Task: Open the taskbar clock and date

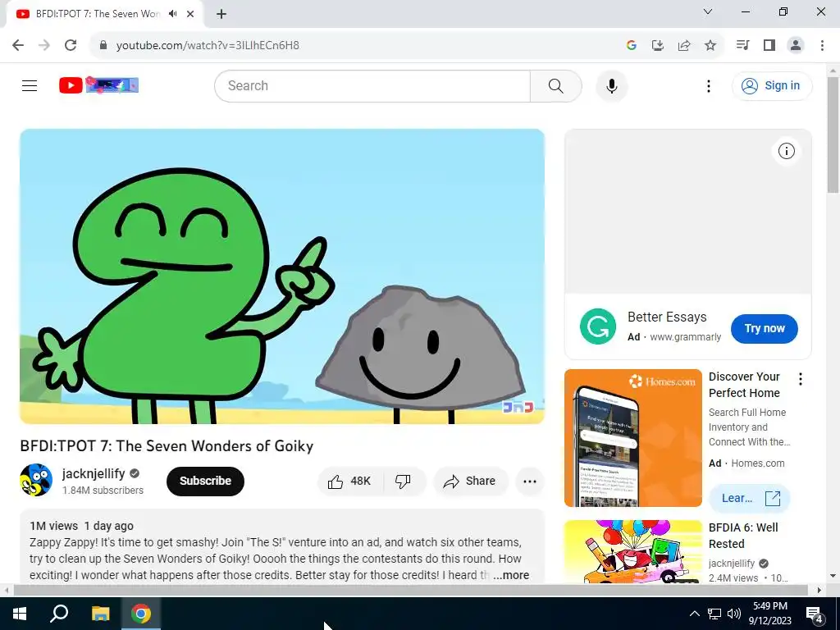Action: coord(769,614)
